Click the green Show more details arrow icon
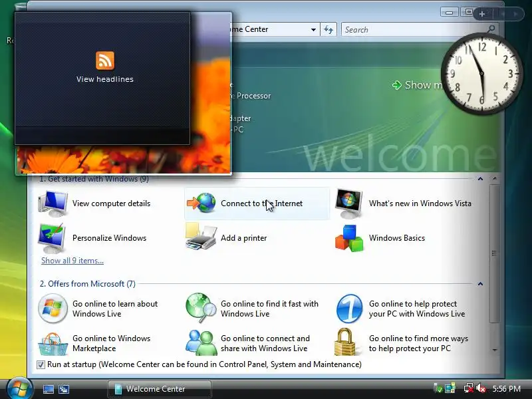The height and width of the screenshot is (399, 532). coord(396,85)
